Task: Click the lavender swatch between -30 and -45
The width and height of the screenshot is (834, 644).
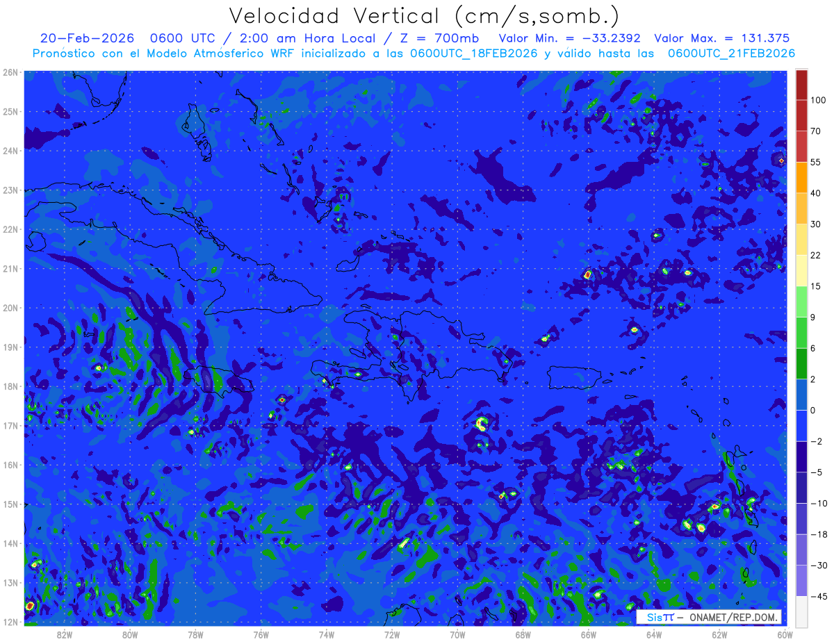Action: (x=801, y=580)
